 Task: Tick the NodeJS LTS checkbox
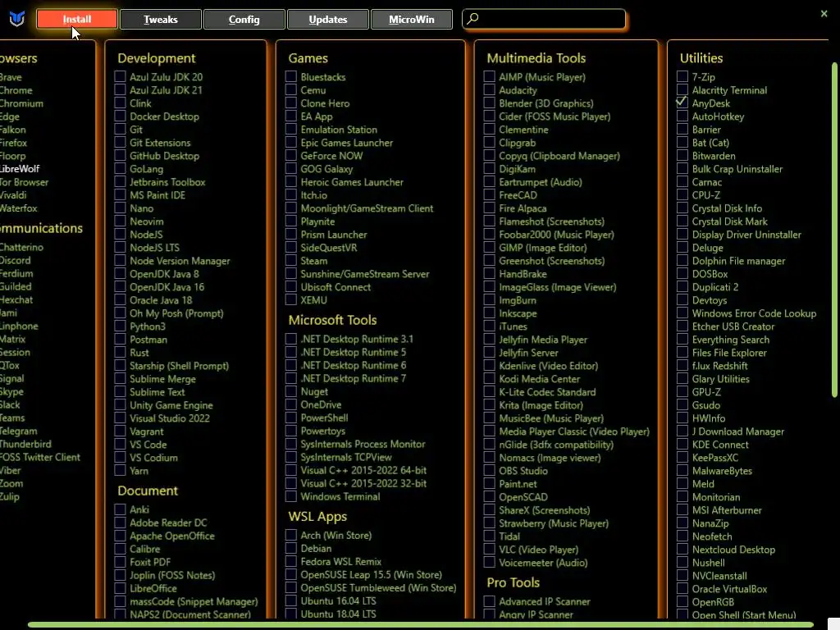pyautogui.click(x=120, y=248)
